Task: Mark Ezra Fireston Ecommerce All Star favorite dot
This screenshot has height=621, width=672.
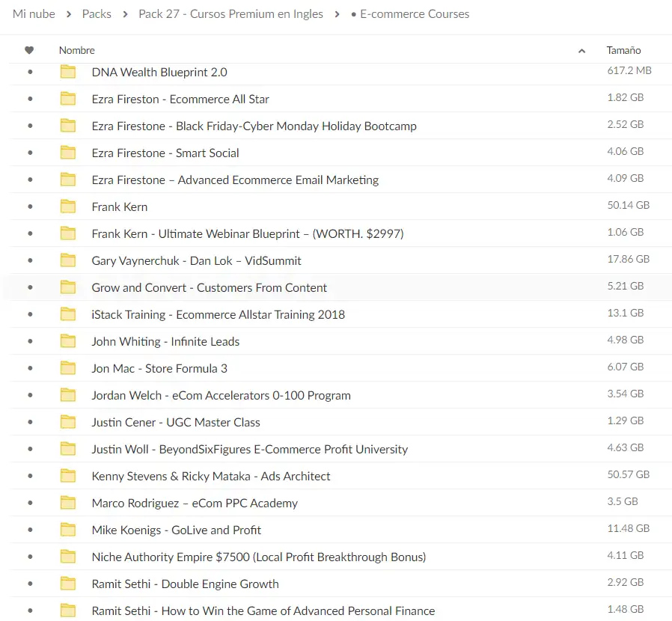Action: click(30, 99)
